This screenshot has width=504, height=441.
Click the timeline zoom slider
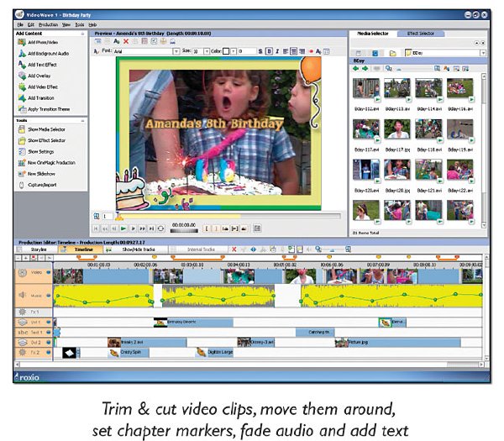pyautogui.click(x=333, y=249)
